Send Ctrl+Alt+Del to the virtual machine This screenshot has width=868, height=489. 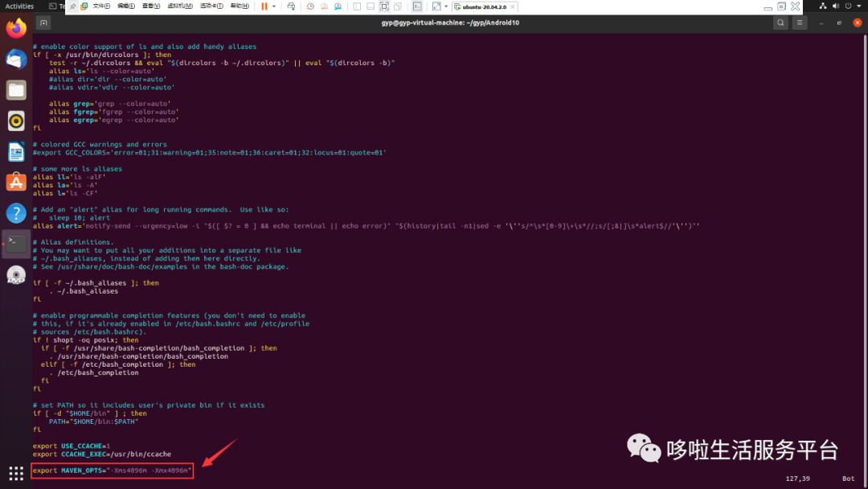point(291,6)
